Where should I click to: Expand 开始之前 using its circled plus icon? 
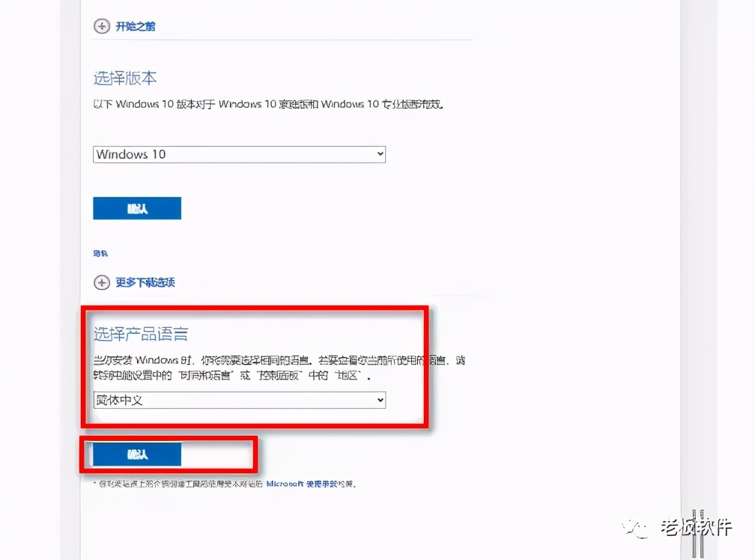(101, 26)
